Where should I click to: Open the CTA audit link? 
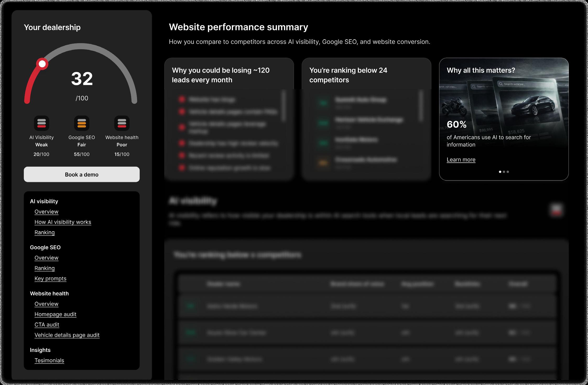pos(47,325)
